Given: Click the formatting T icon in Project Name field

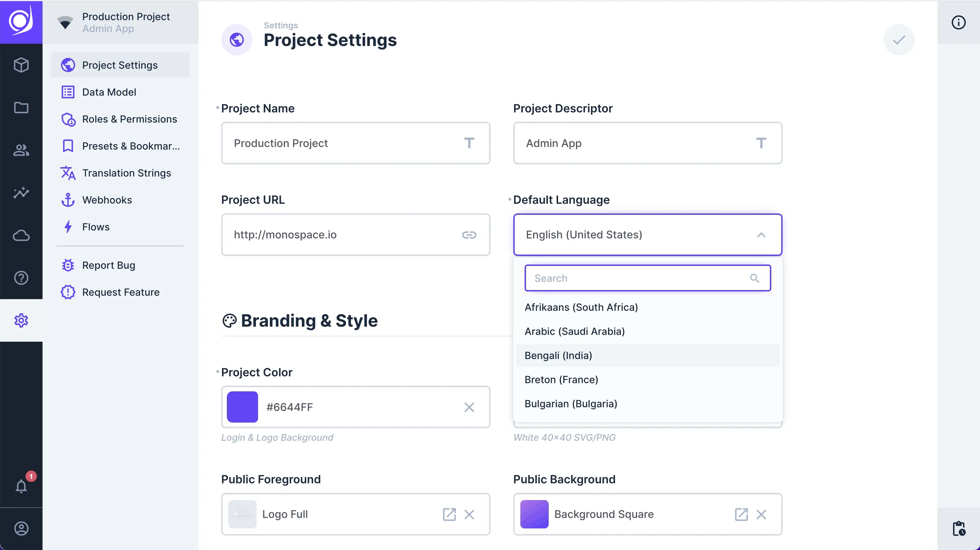Looking at the screenshot, I should point(469,143).
